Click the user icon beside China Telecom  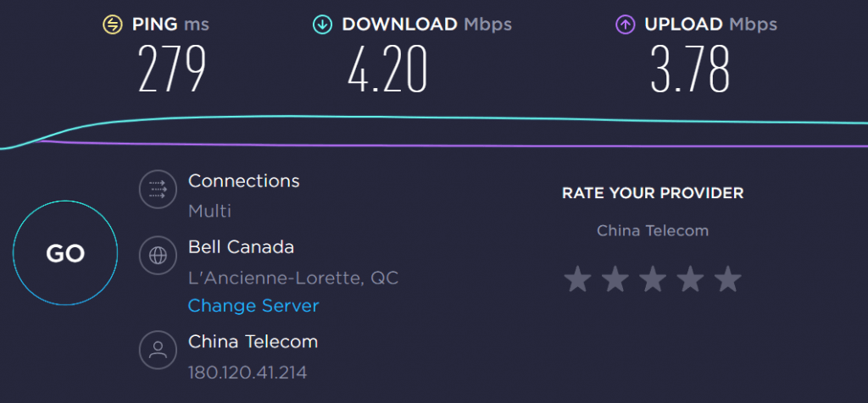coord(158,350)
